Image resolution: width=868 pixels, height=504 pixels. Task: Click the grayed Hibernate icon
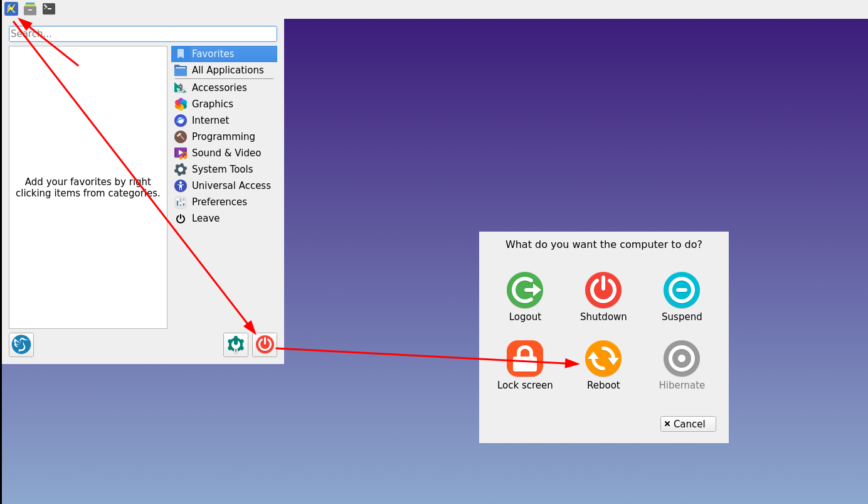[x=681, y=358]
